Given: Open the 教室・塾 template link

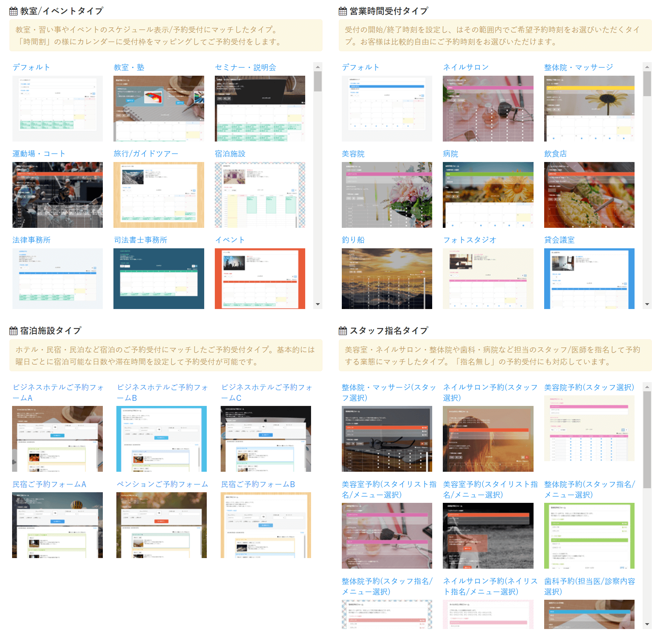Looking at the screenshot, I should [x=129, y=67].
